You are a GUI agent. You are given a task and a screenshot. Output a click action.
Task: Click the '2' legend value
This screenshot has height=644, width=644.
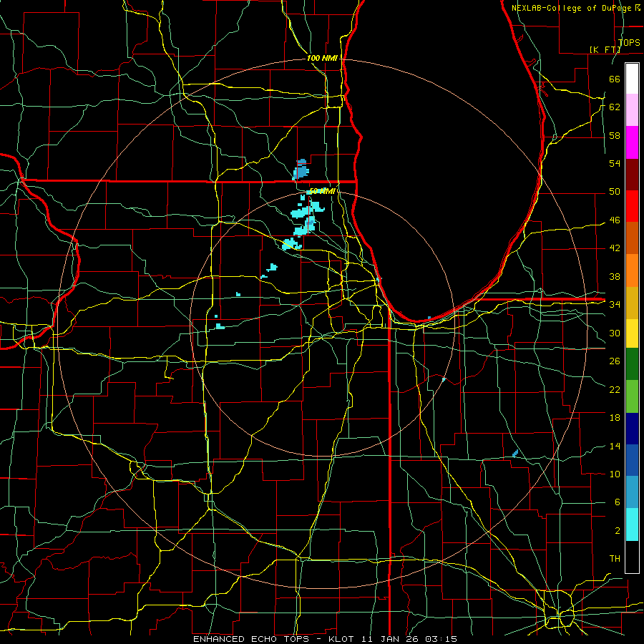pos(618,531)
